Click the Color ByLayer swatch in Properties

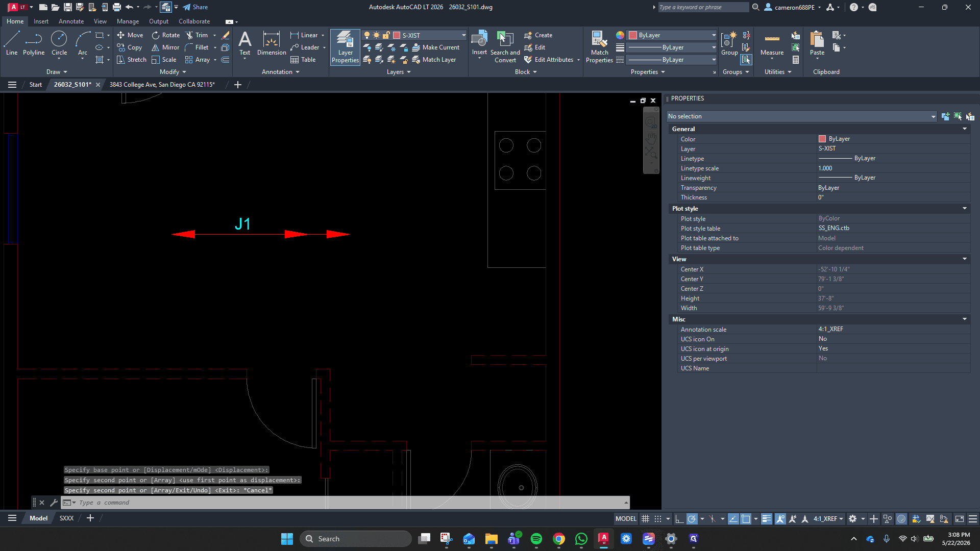coord(822,139)
